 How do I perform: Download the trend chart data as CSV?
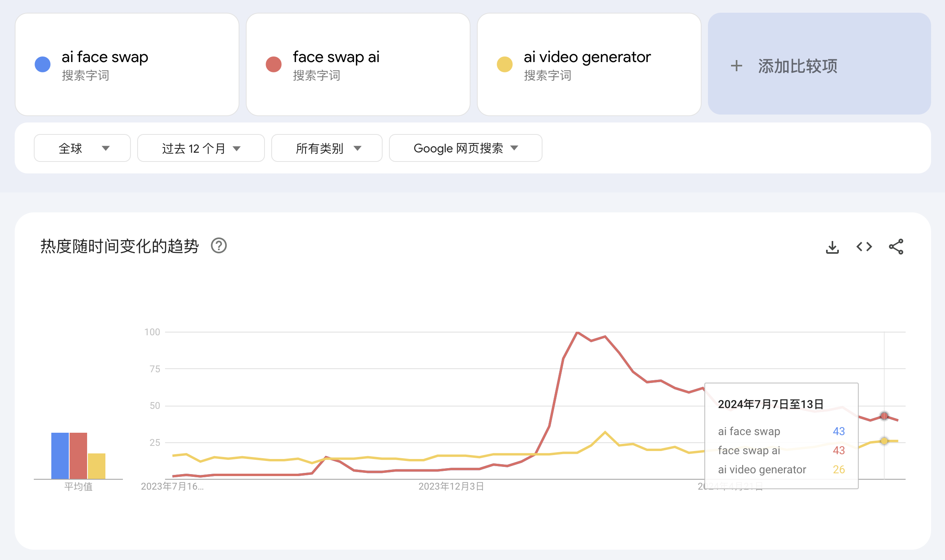(832, 247)
